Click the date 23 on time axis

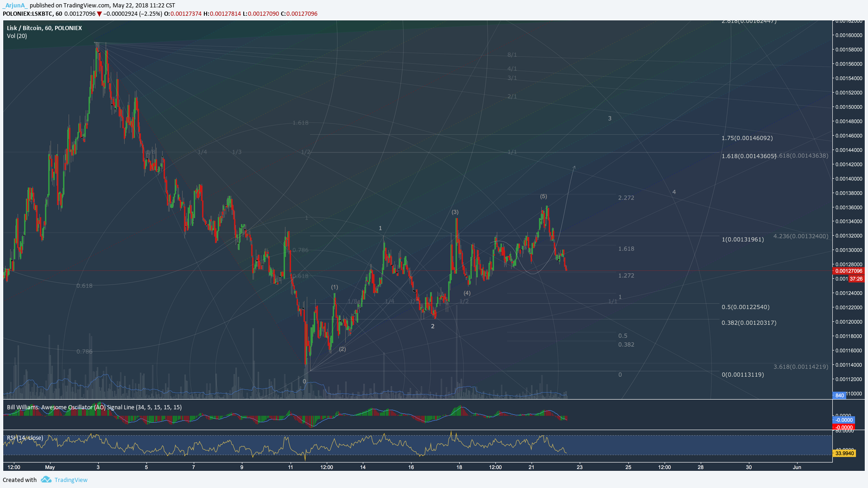coord(580,467)
